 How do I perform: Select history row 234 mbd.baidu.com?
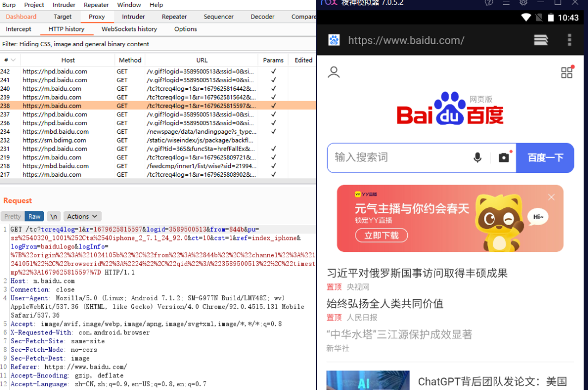tap(157, 132)
